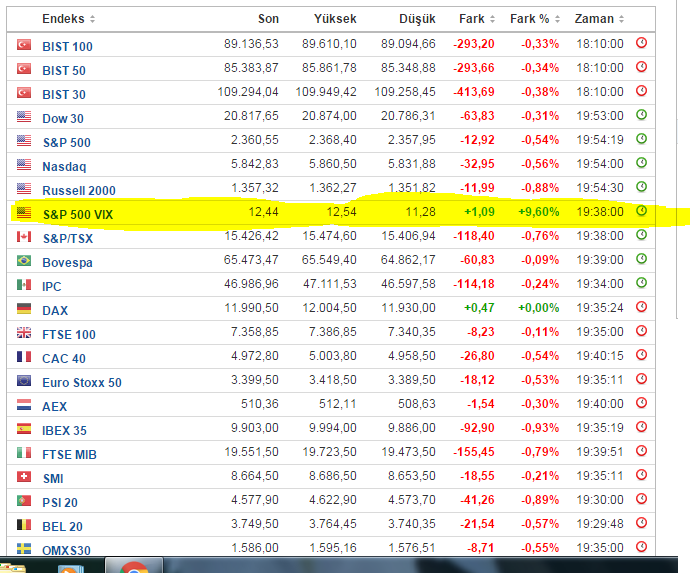Click the red clock icon in FTSE MIB row
690x573 pixels.
click(642, 451)
